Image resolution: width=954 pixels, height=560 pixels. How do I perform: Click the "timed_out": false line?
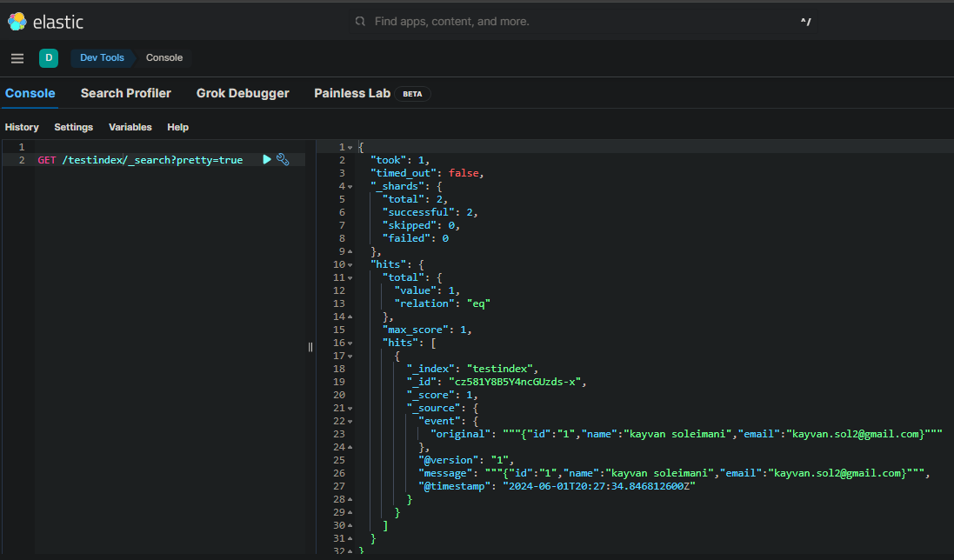[427, 173]
